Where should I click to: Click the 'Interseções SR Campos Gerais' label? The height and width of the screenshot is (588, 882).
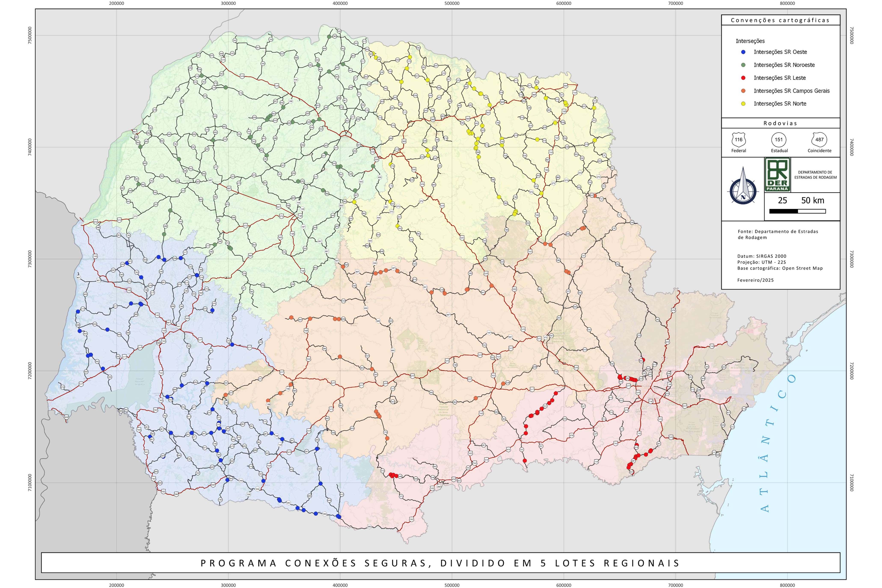tap(792, 91)
